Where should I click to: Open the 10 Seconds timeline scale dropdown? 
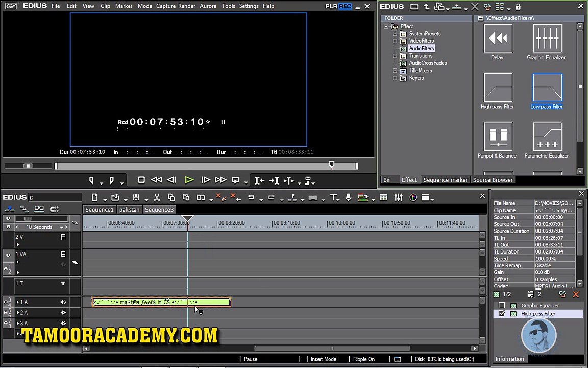(61, 227)
